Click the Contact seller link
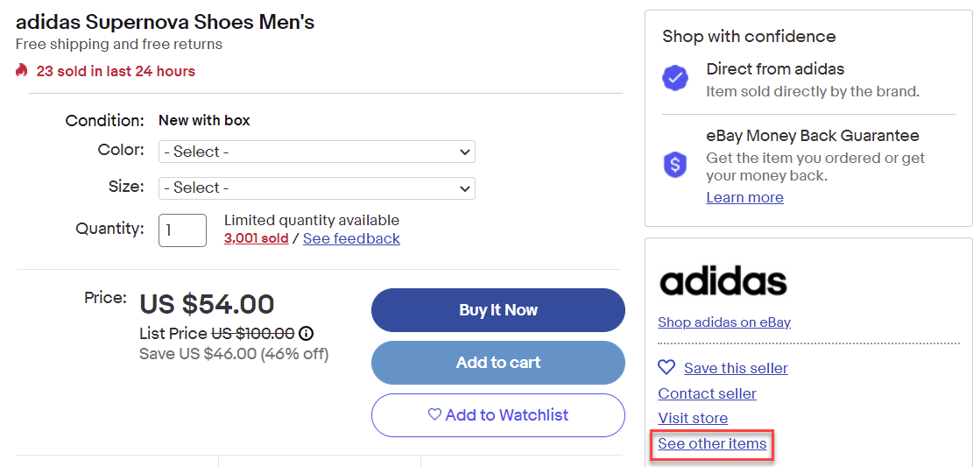Viewport: 980px width, 467px height. pyautogui.click(x=707, y=393)
